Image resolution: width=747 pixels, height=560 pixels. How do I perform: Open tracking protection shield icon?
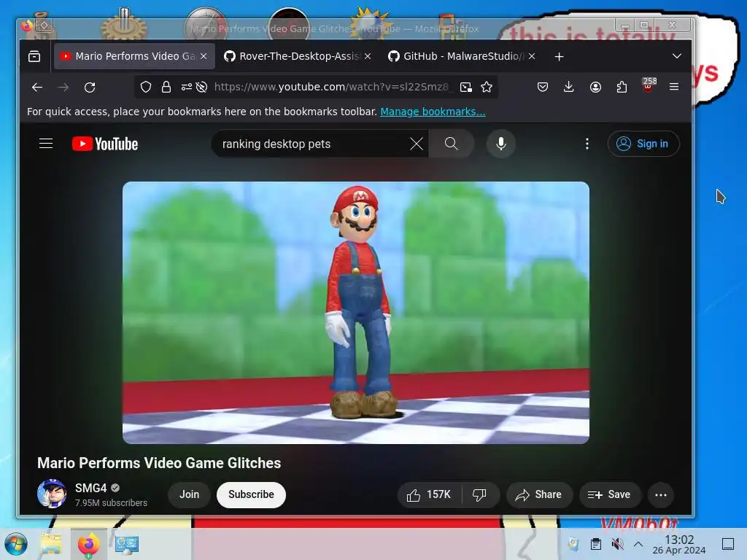[x=146, y=87]
